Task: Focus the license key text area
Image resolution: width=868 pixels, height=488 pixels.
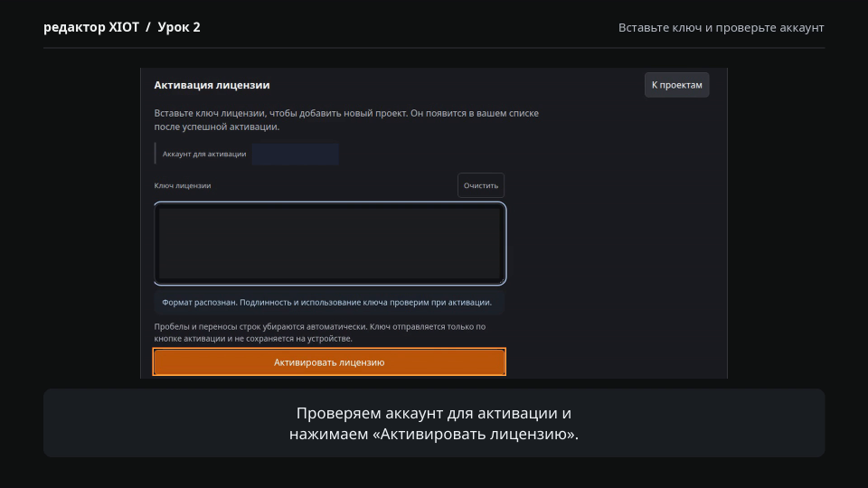Action: pyautogui.click(x=330, y=243)
